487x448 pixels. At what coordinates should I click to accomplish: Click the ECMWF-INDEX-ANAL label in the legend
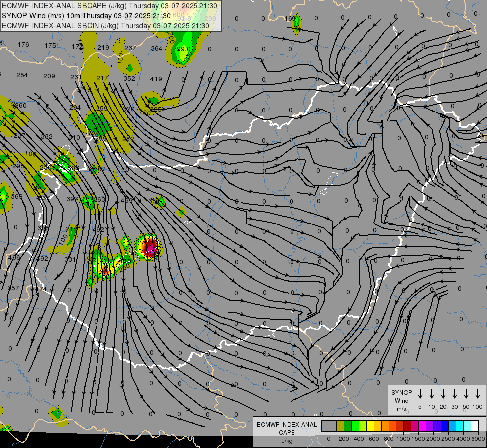pos(287,425)
